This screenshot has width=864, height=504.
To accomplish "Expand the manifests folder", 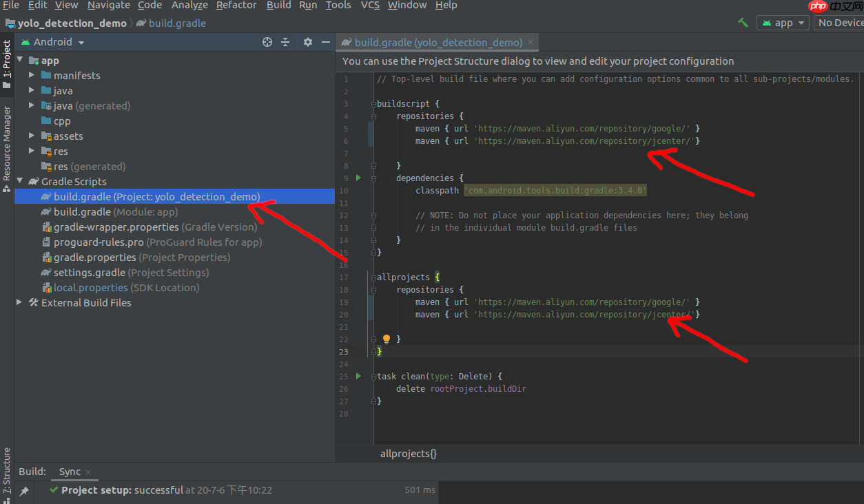I will (32, 75).
